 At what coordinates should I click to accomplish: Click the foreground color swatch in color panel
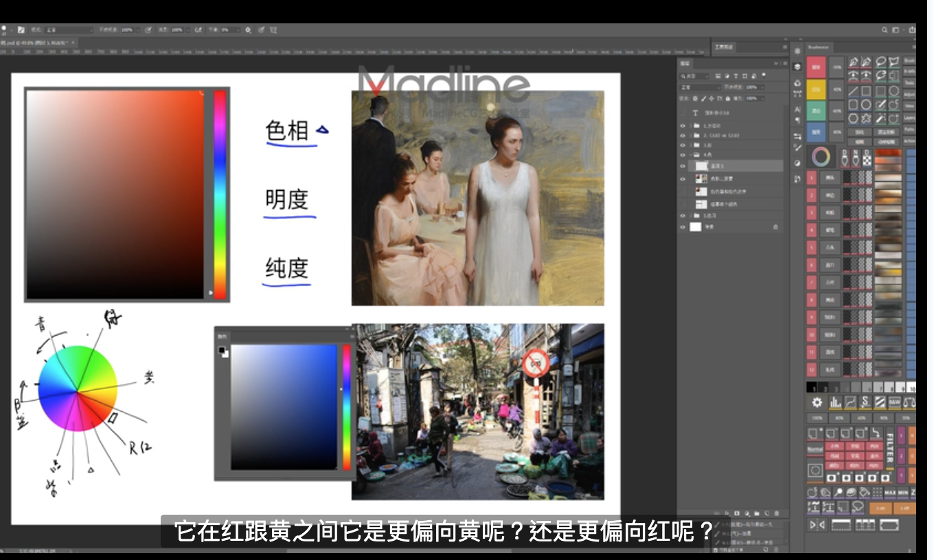(223, 351)
